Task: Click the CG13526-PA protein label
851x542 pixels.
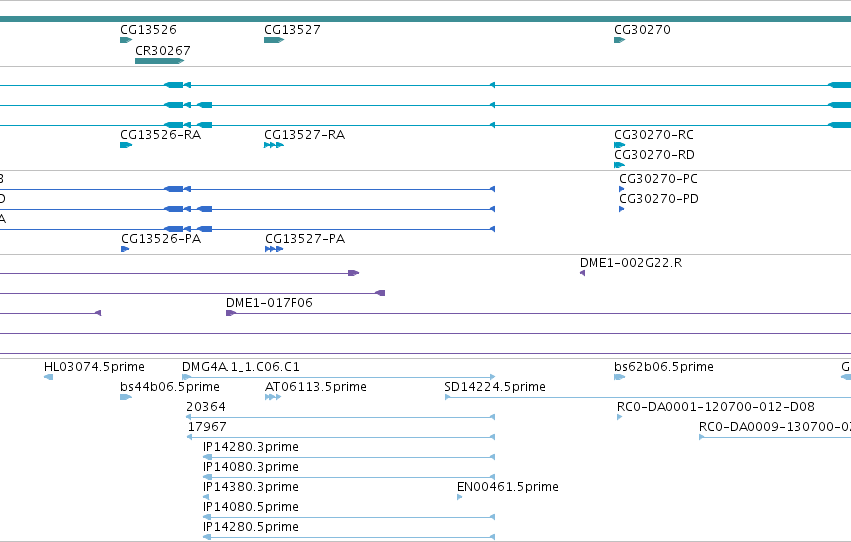Action: pyautogui.click(x=161, y=239)
